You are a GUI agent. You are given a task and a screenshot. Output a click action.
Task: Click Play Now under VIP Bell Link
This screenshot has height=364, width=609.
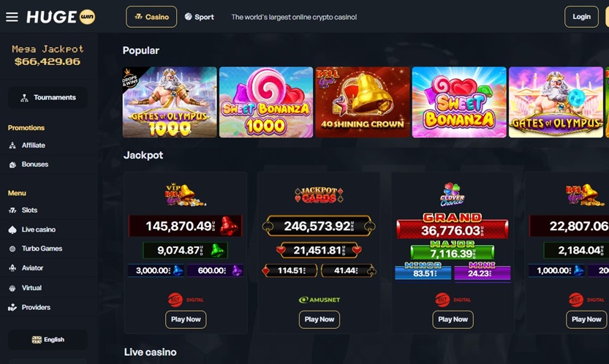click(186, 319)
